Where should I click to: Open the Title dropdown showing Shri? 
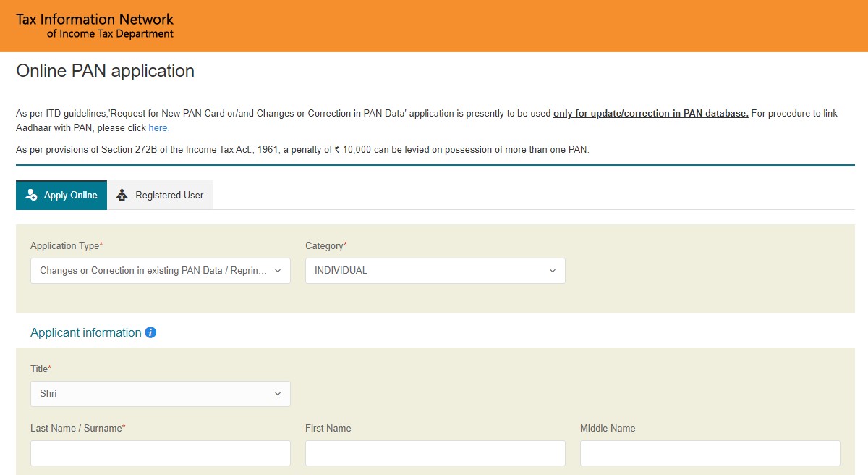click(161, 393)
